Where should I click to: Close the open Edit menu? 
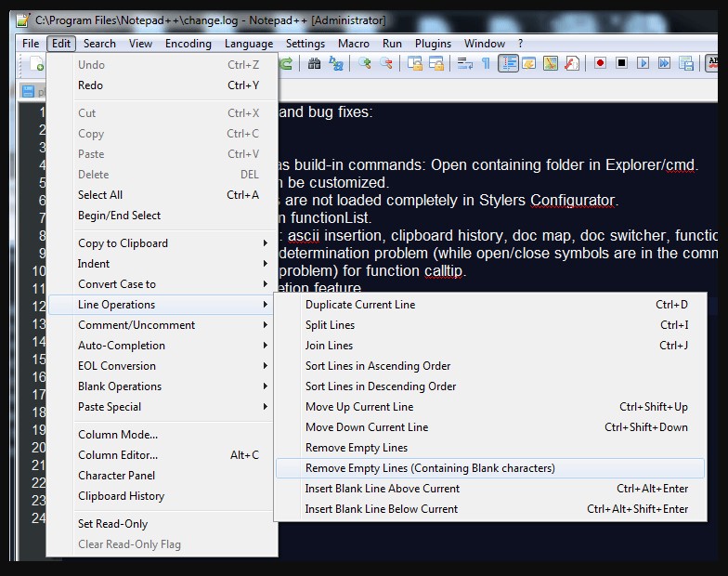coord(61,44)
